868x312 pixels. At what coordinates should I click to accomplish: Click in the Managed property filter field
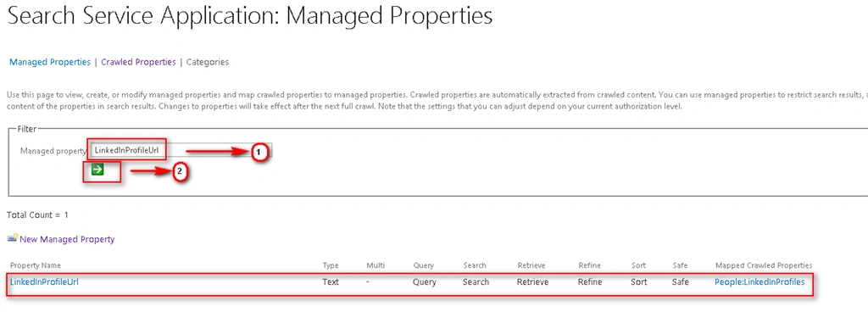tap(181, 150)
